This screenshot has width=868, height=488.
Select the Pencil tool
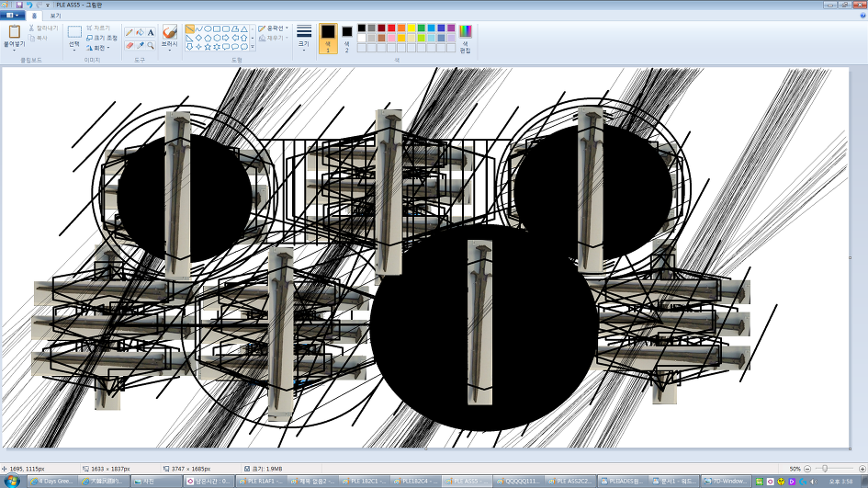coord(130,32)
